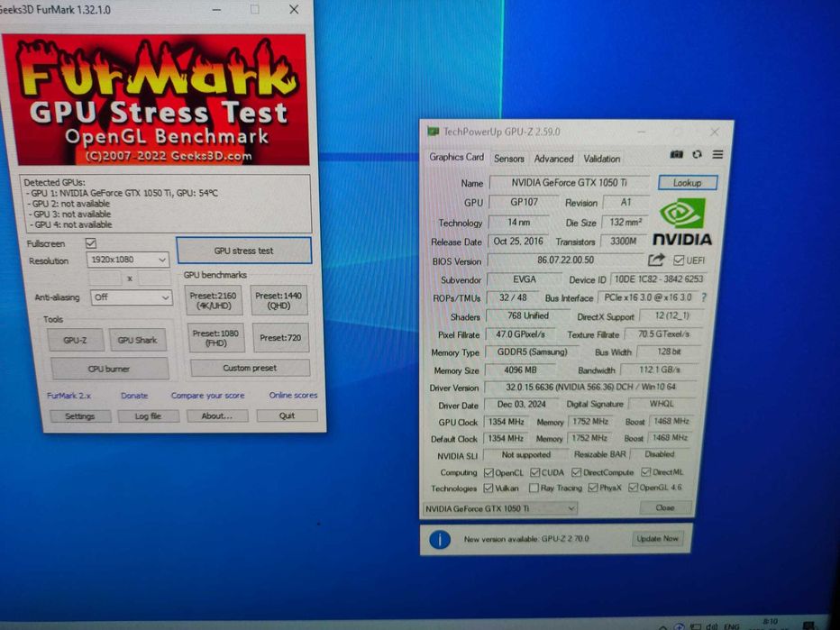Run the Preset:2160 (4K/UHD) benchmark
This screenshot has width=840, height=630.
pos(214,300)
